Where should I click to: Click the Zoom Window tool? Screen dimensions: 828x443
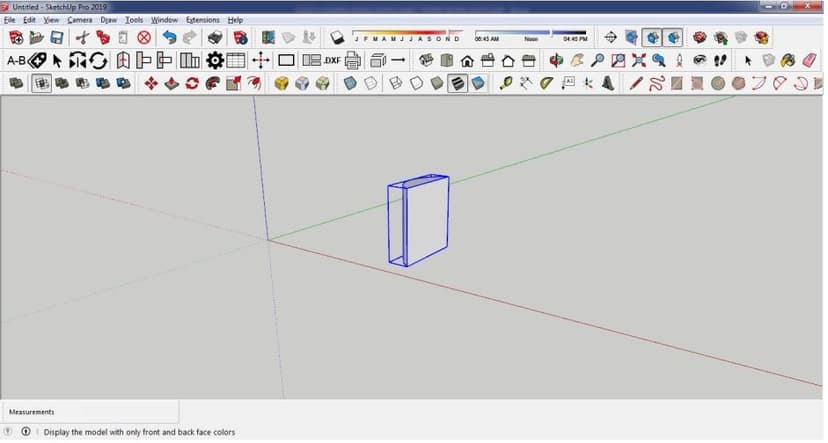pyautogui.click(x=618, y=61)
